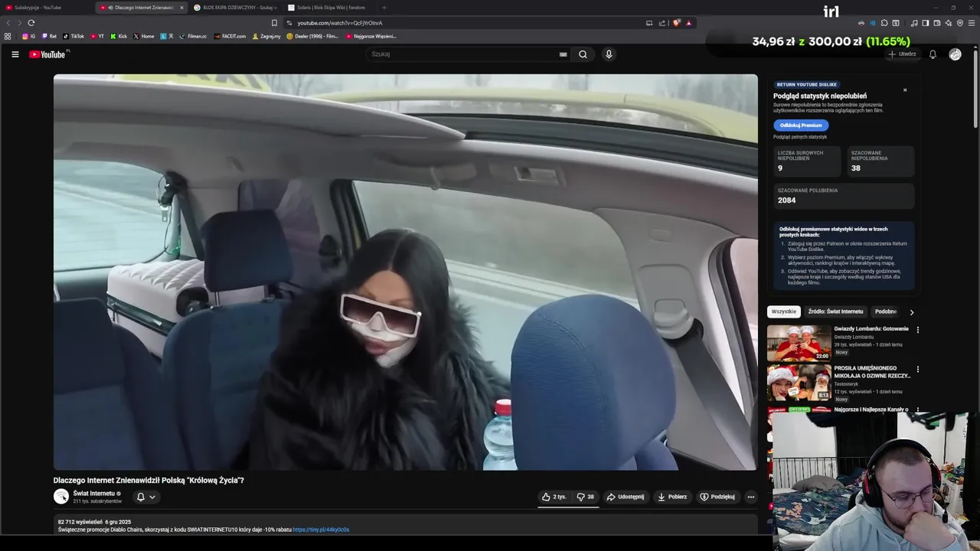Click the Utwórz create button

(902, 54)
